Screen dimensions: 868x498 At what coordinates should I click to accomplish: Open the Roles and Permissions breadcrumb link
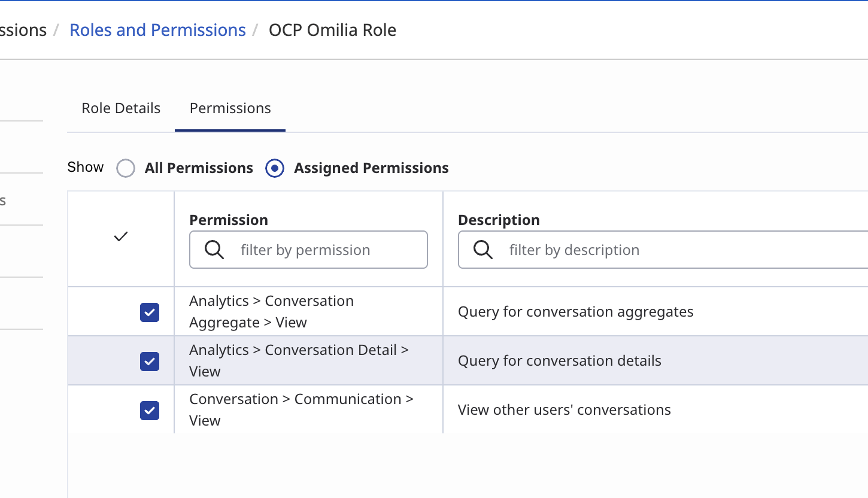[x=157, y=30]
